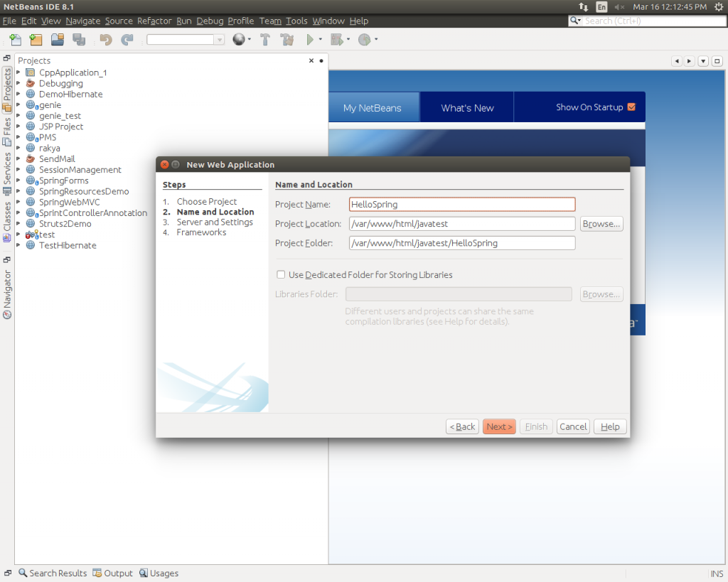Click the Build Project hammer icon
This screenshot has height=582, width=728.
click(x=265, y=40)
